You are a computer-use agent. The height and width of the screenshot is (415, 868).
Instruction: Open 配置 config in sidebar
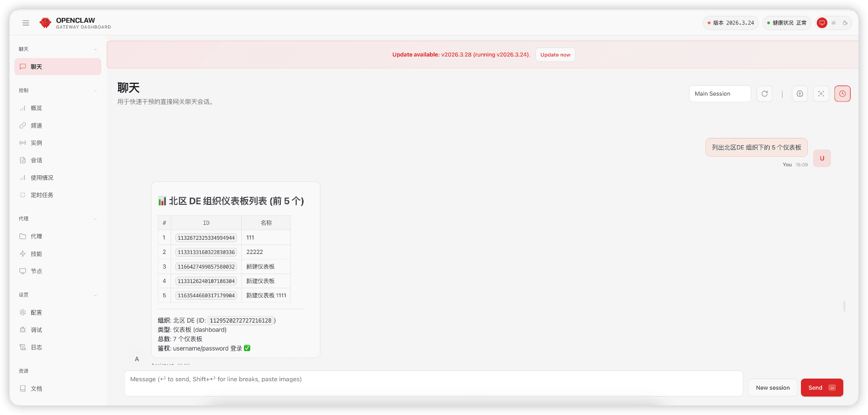[x=58, y=313]
